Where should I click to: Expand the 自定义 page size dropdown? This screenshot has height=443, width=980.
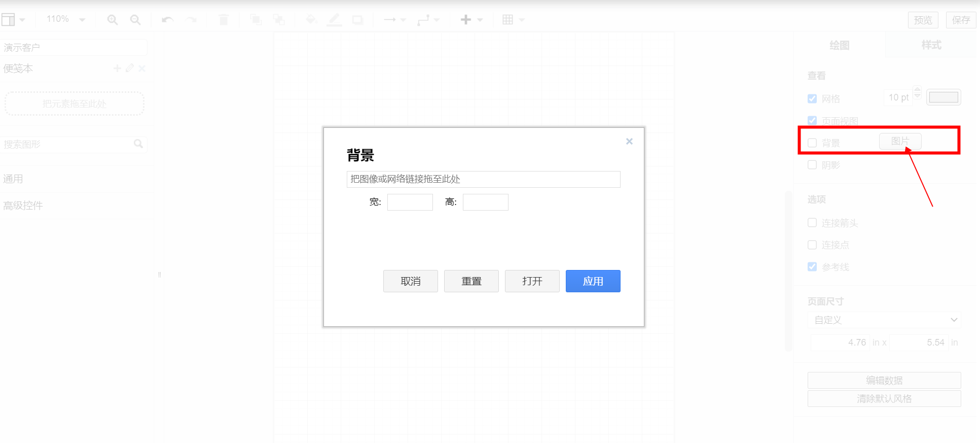[x=884, y=320]
